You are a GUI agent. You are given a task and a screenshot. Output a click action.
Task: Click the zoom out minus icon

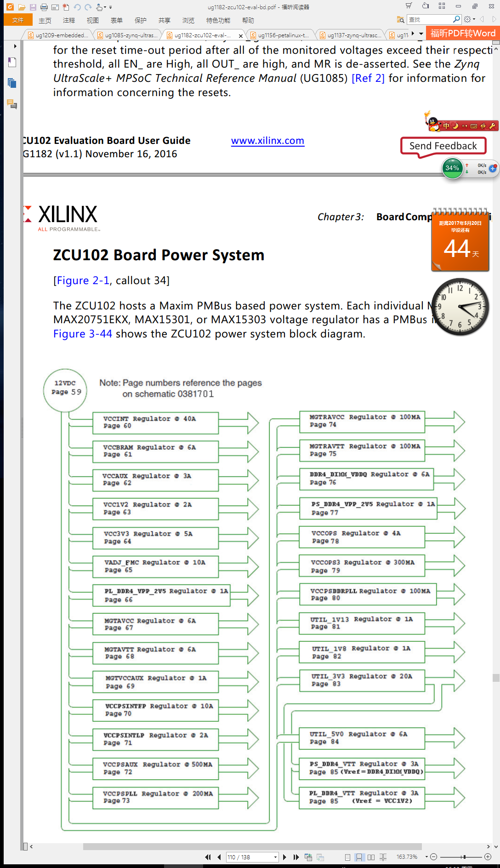click(x=433, y=857)
